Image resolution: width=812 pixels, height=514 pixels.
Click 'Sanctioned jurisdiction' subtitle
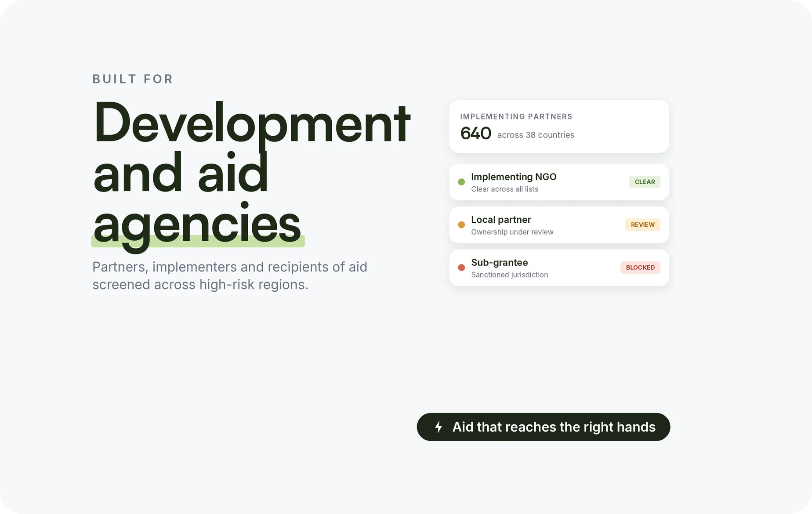click(510, 275)
